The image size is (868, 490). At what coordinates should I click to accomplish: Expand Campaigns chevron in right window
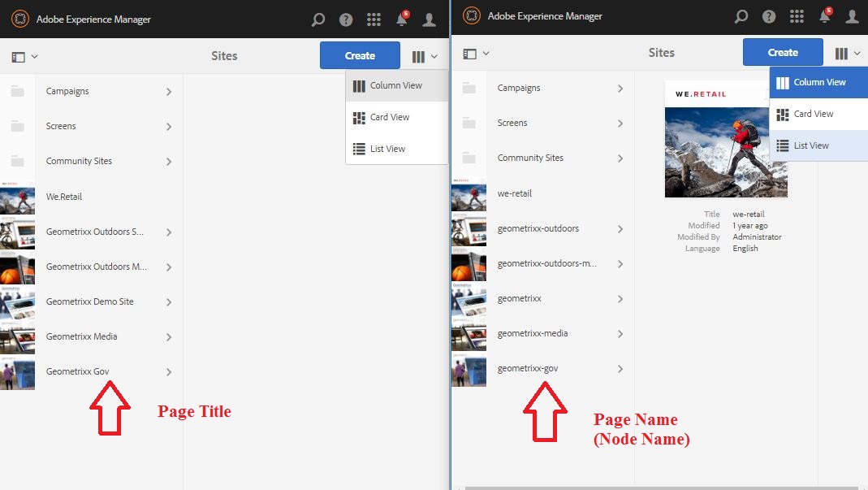tap(620, 88)
